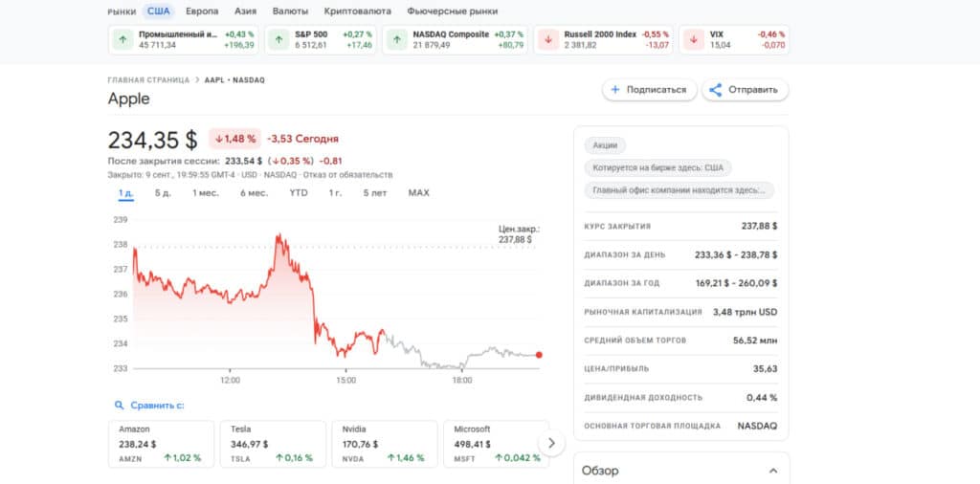Open the Russell 2000 Index card

coord(604,40)
